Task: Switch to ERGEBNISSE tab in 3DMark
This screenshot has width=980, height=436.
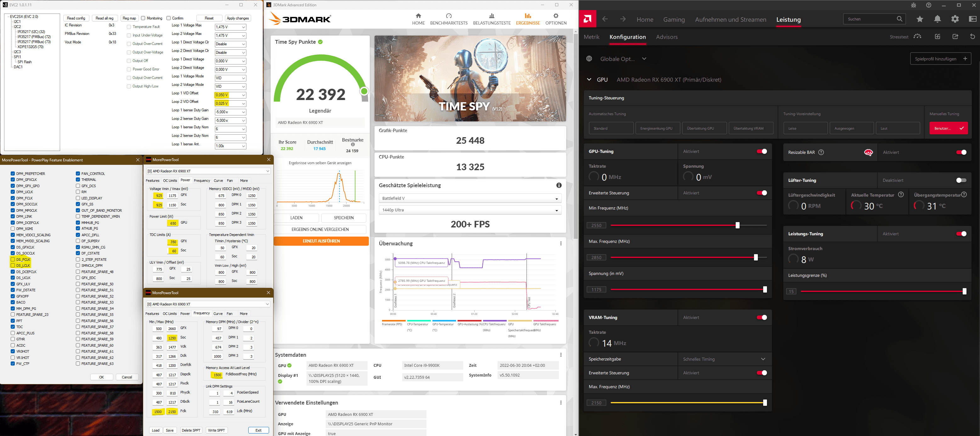Action: [528, 19]
